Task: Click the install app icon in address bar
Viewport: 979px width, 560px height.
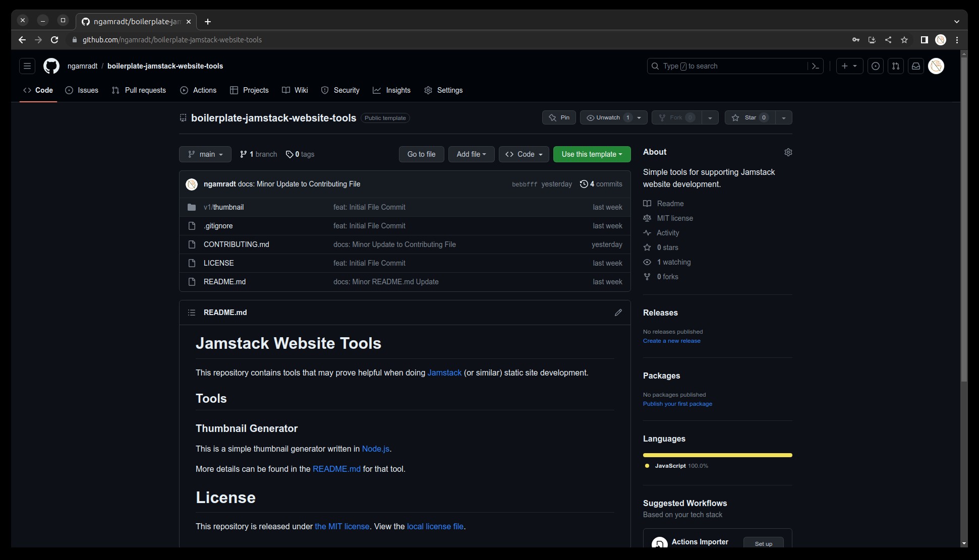Action: pos(872,40)
